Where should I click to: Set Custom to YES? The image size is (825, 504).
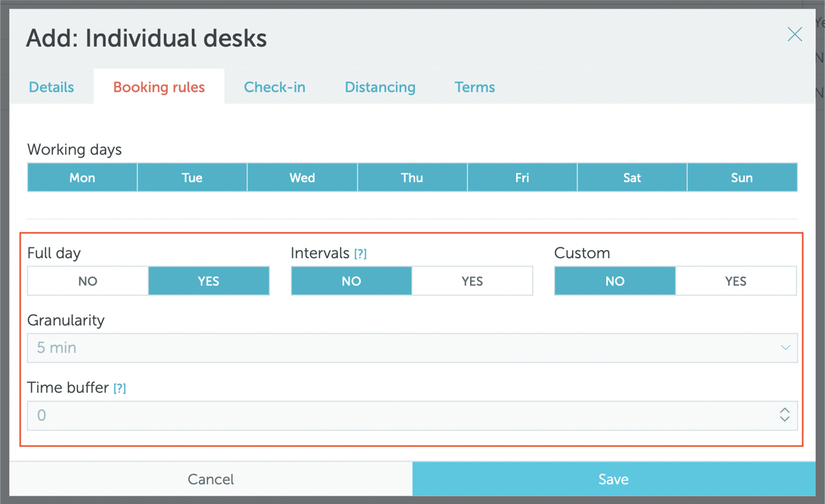click(x=736, y=280)
